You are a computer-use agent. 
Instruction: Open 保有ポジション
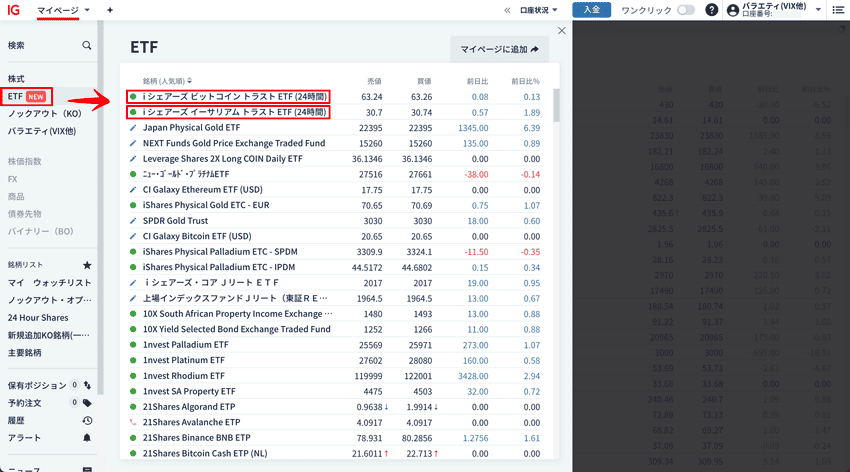37,385
